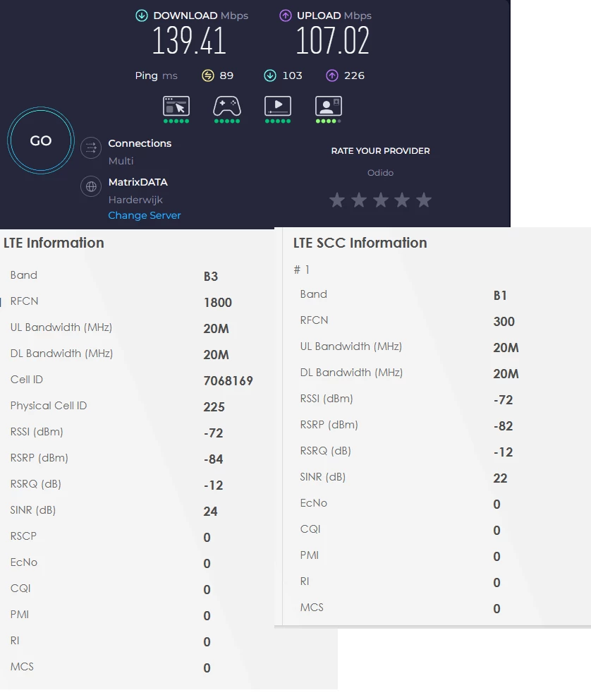Select the video streaming experience icon
Image resolution: width=591 pixels, height=700 pixels.
pyautogui.click(x=278, y=107)
